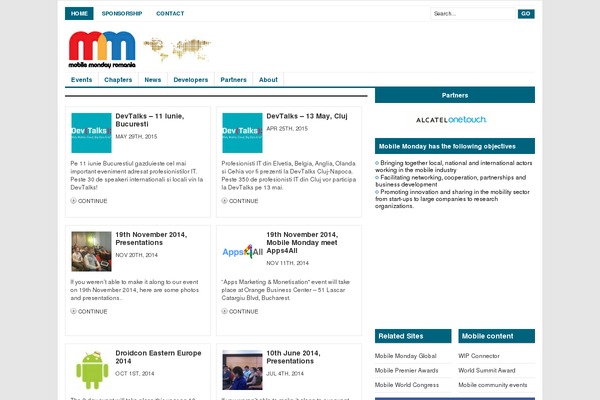The width and height of the screenshot is (600, 400).
Task: Click the Mobile Monday Romania logo
Action: (x=102, y=49)
